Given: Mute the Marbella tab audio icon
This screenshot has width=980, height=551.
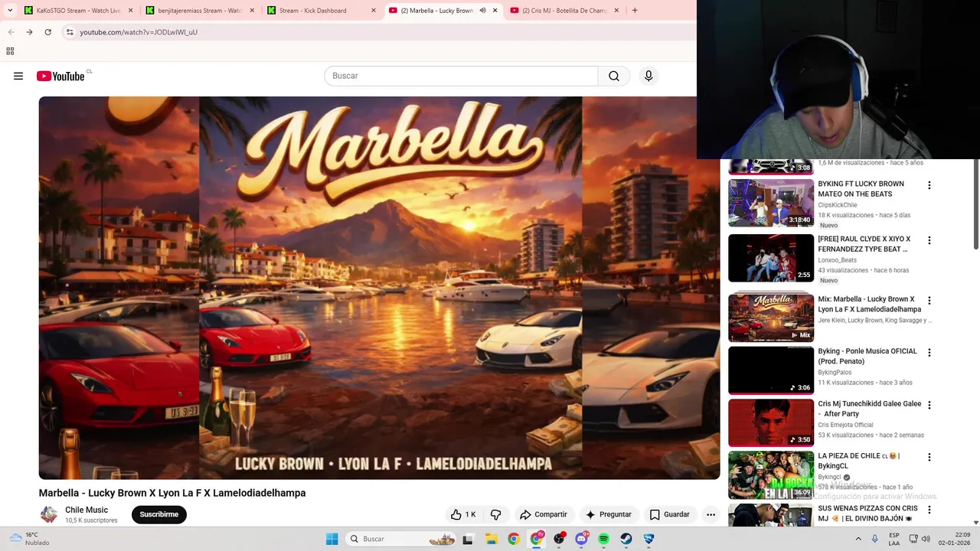Looking at the screenshot, I should (x=482, y=11).
